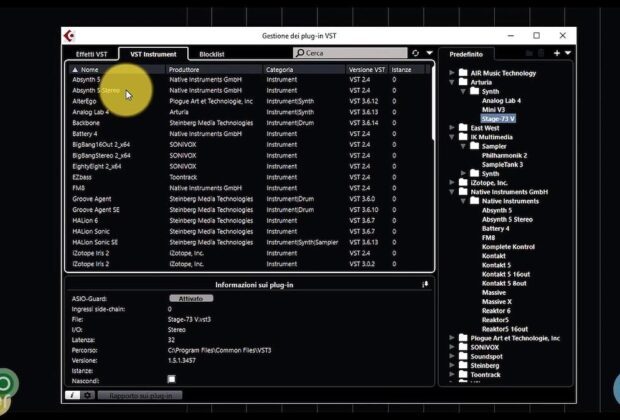Screen dimensions: 620x420
Task: Open plug-in manager settings gear icon
Action: (x=87, y=395)
